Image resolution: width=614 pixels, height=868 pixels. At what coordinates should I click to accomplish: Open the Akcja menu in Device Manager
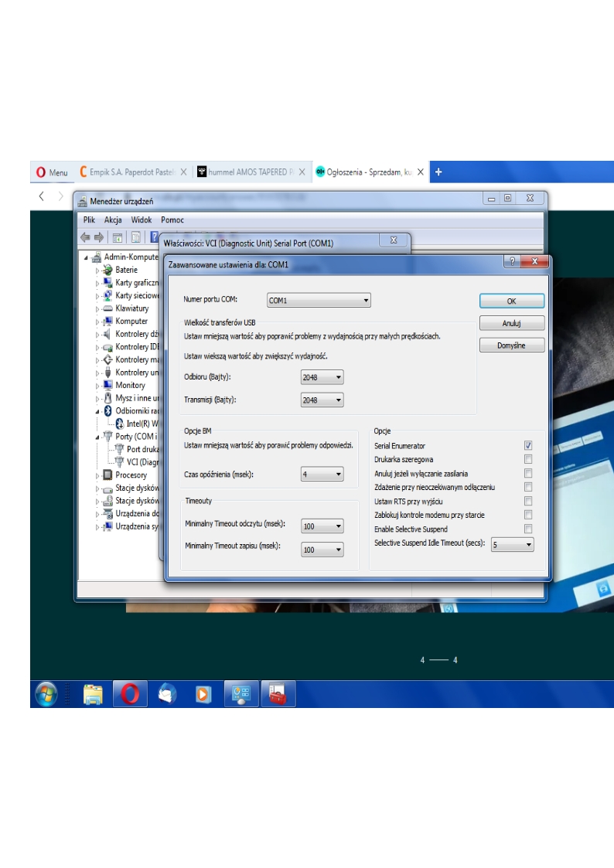click(x=113, y=220)
